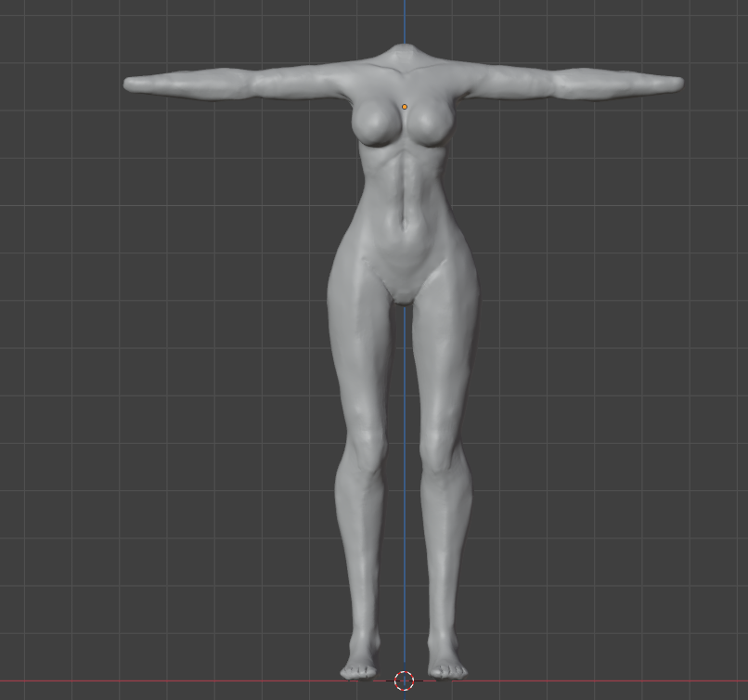The height and width of the screenshot is (700, 748).
Task: Click the orange object origin dot on the chest
Action: tap(405, 107)
